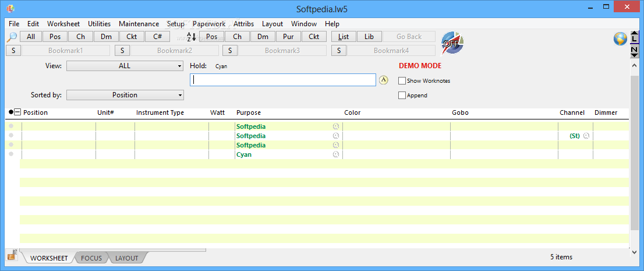
Task: Click the All find button
Action: coord(31,37)
